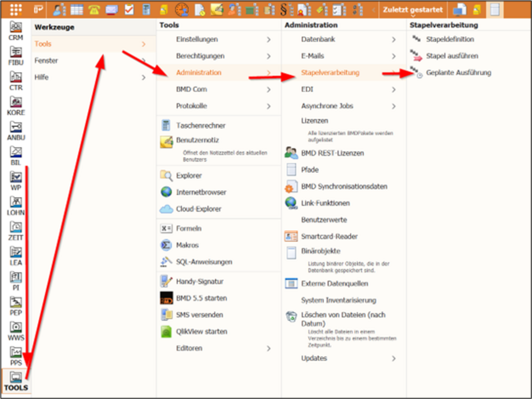Open the FIBU module icon

(16, 56)
